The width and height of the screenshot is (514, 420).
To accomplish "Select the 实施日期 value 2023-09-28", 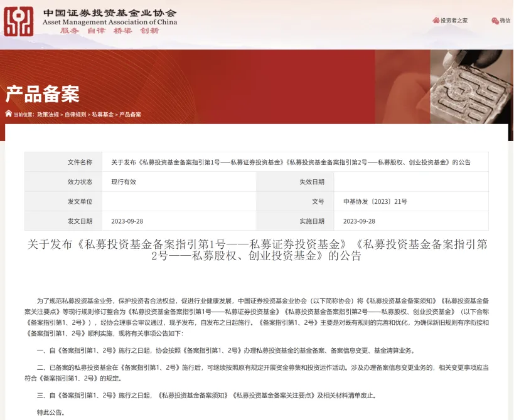I will tap(359, 221).
